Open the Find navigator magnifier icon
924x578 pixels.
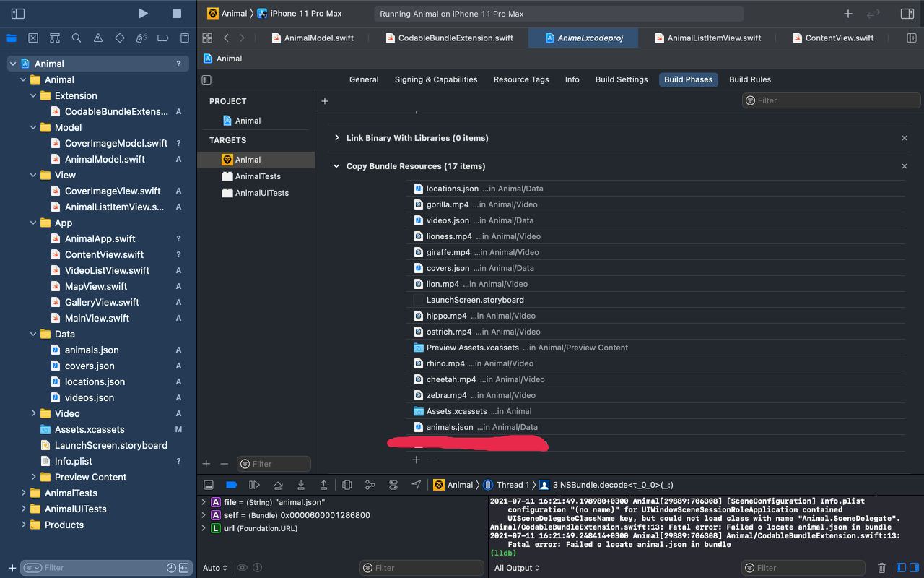pyautogui.click(x=77, y=38)
